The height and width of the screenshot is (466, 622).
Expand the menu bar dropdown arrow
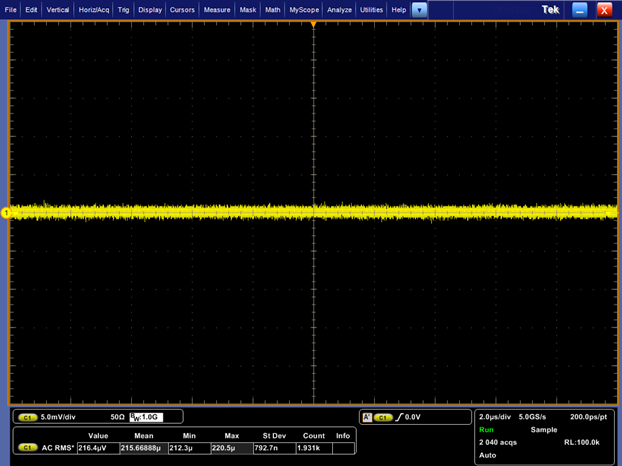tap(419, 10)
